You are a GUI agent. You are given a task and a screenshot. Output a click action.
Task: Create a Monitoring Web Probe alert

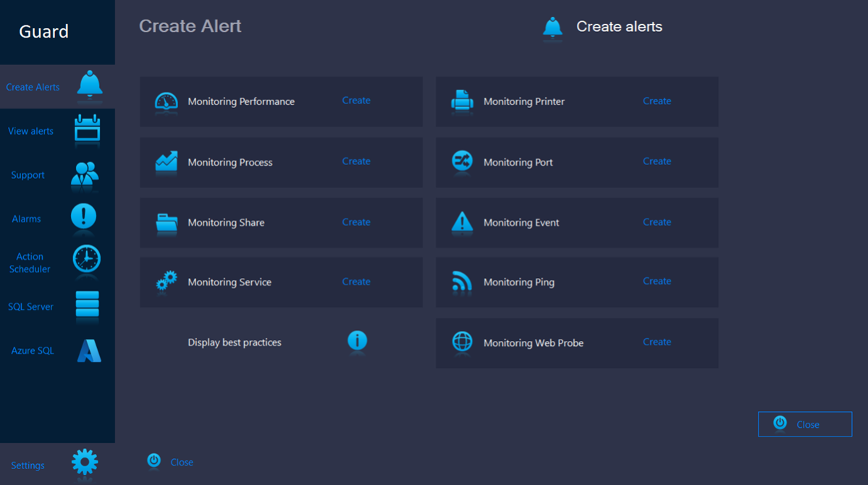pos(657,342)
